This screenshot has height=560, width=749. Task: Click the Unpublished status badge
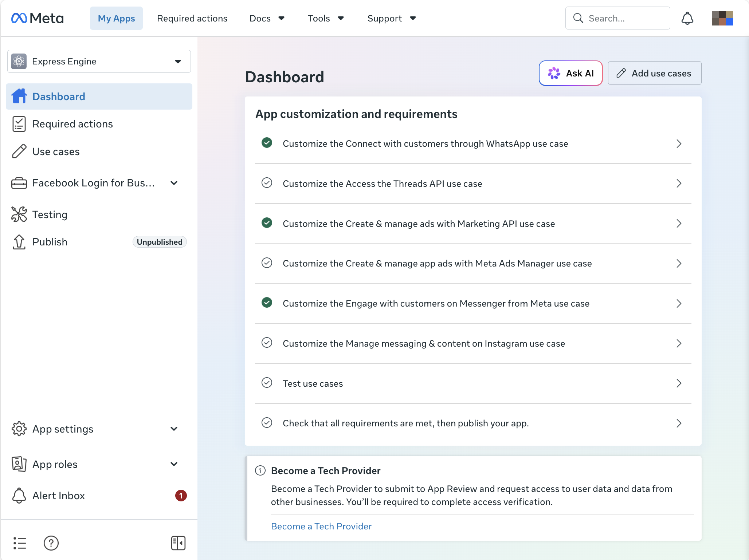pyautogui.click(x=160, y=242)
